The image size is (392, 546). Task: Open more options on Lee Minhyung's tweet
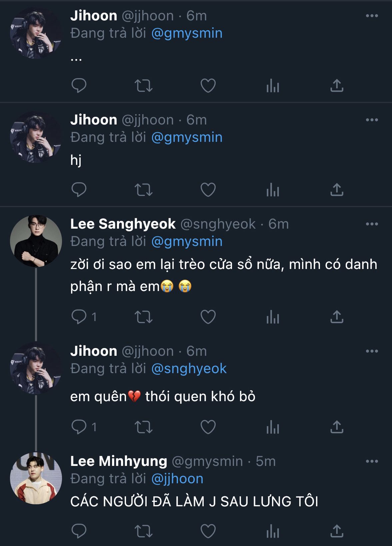[372, 461]
